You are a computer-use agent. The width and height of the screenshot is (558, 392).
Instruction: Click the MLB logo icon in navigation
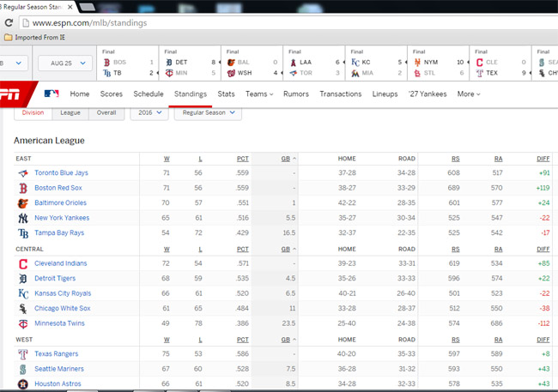tap(52, 93)
